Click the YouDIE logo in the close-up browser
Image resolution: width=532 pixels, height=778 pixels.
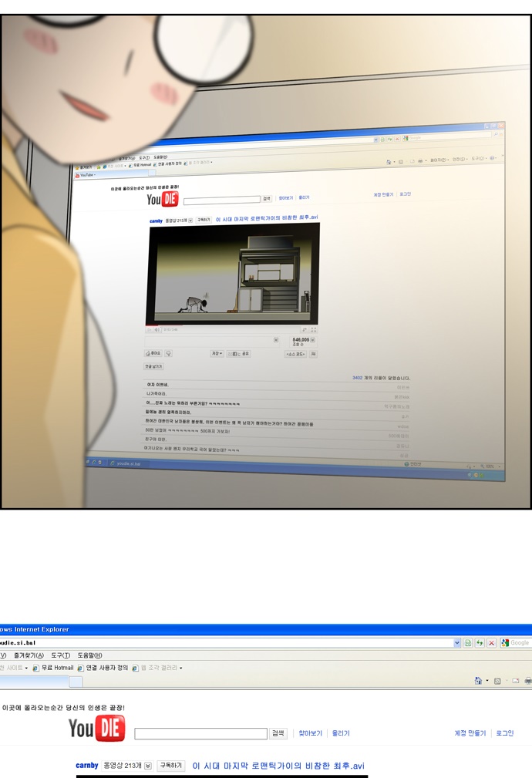coord(97,729)
